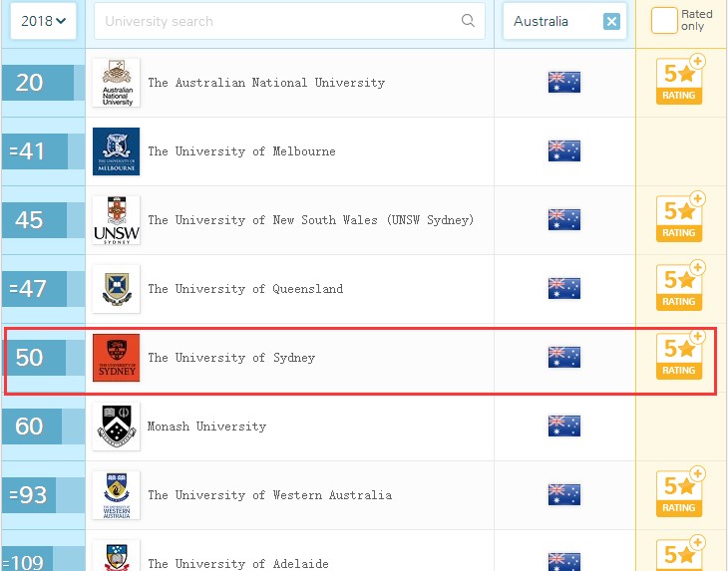Open the Australian National University logo
This screenshot has height=571, width=728.
(x=116, y=83)
